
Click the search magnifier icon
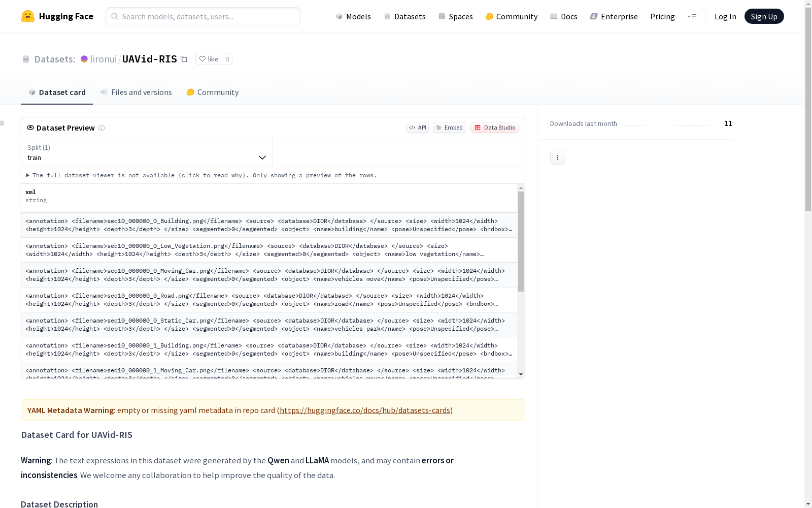tap(115, 16)
